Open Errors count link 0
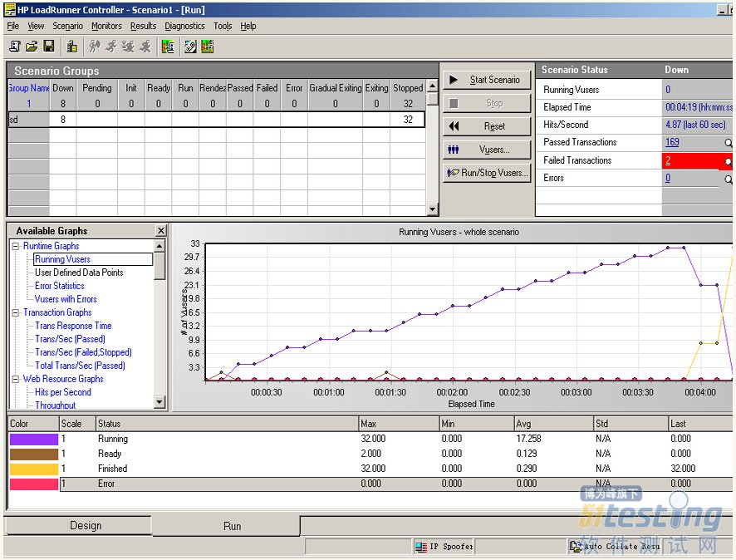This screenshot has height=560, width=736. pos(668,178)
